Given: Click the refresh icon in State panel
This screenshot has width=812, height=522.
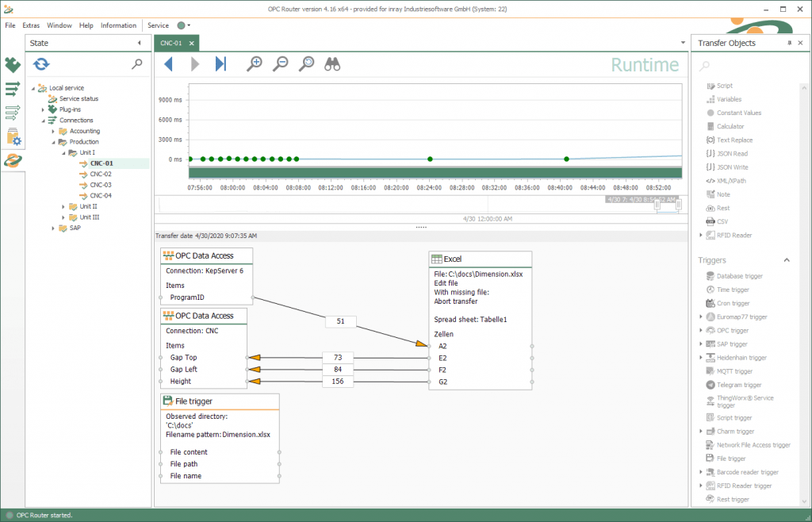Looking at the screenshot, I should pos(41,64).
